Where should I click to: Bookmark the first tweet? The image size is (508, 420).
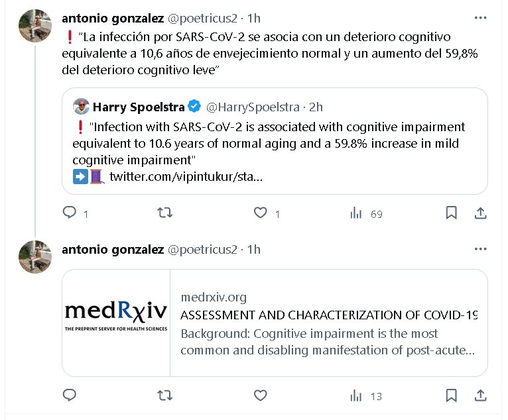click(x=451, y=213)
